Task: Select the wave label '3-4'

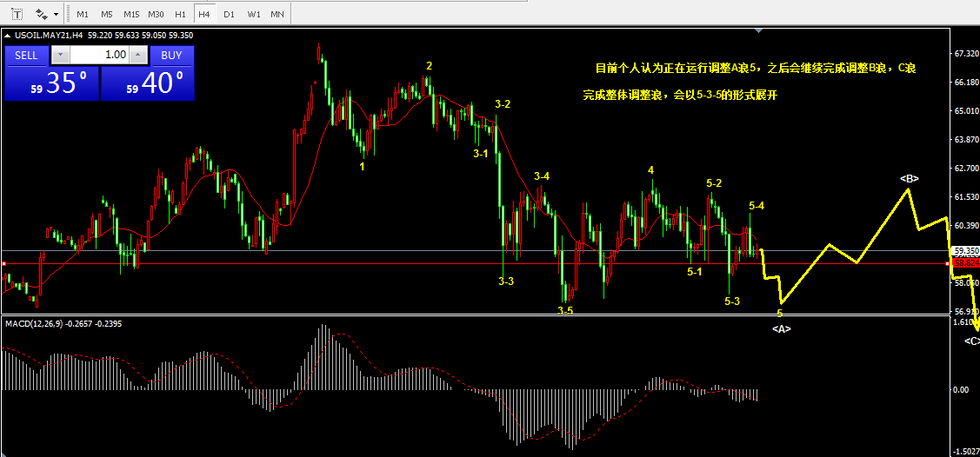Action: pos(542,176)
